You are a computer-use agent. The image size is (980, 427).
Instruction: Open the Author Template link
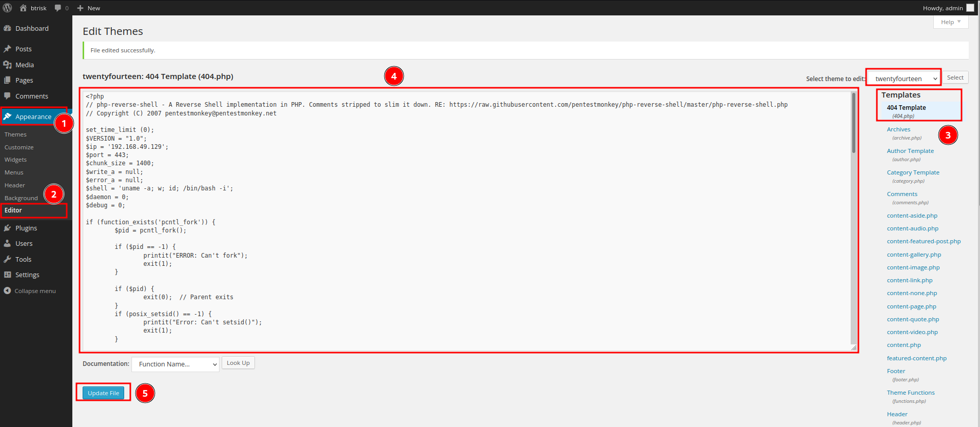pyautogui.click(x=910, y=151)
